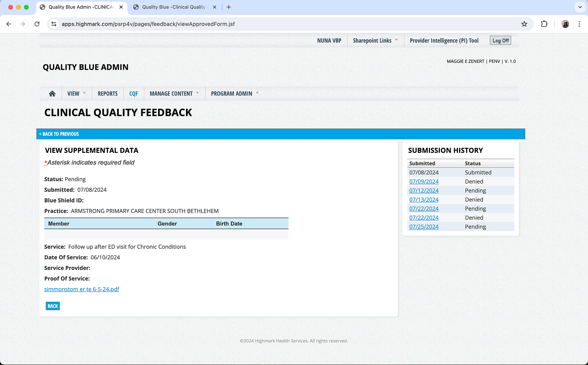The image size is (588, 365).
Task: Select the CQF navigation tab
Action: pos(134,94)
